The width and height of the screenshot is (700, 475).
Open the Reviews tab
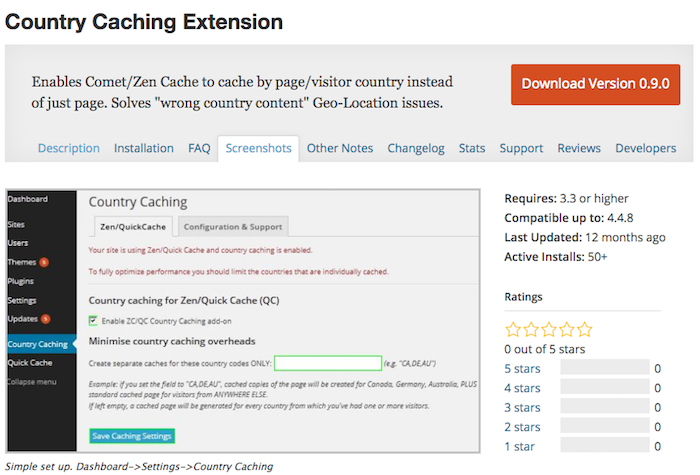pyautogui.click(x=579, y=148)
